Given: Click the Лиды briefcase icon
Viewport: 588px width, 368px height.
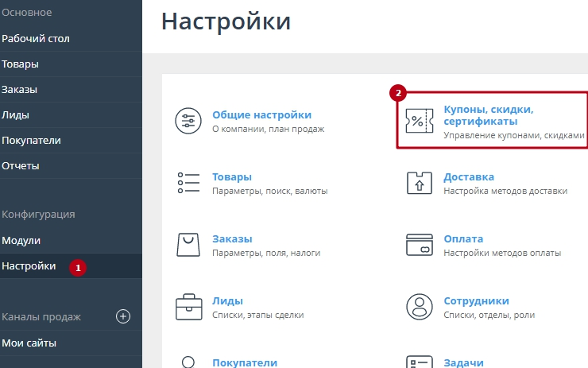Looking at the screenshot, I should point(188,307).
